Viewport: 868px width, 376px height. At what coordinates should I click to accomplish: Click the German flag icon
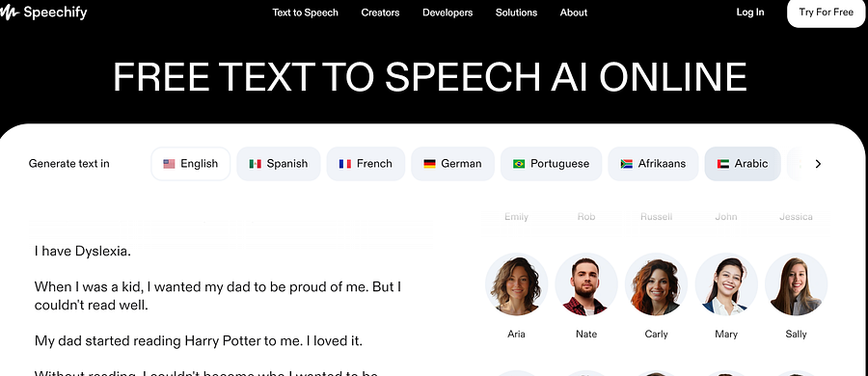(x=429, y=164)
